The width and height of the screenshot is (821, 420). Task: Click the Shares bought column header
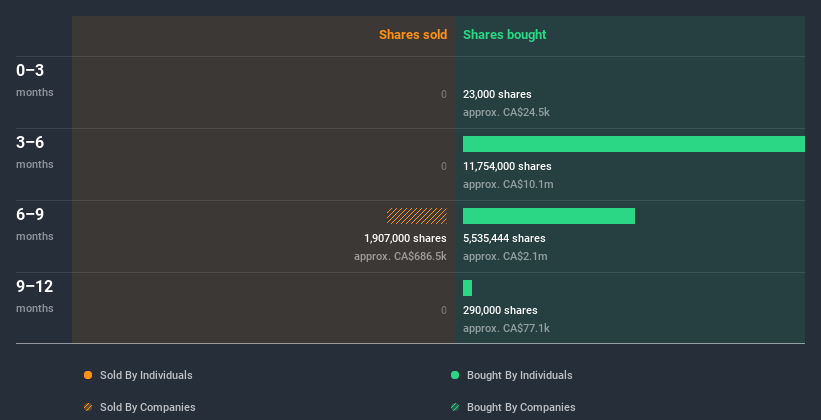[x=504, y=35]
